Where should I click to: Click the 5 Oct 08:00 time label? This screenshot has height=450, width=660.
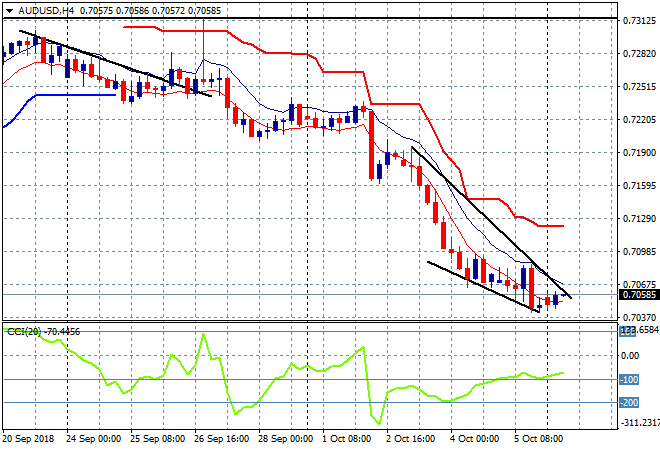click(x=538, y=439)
